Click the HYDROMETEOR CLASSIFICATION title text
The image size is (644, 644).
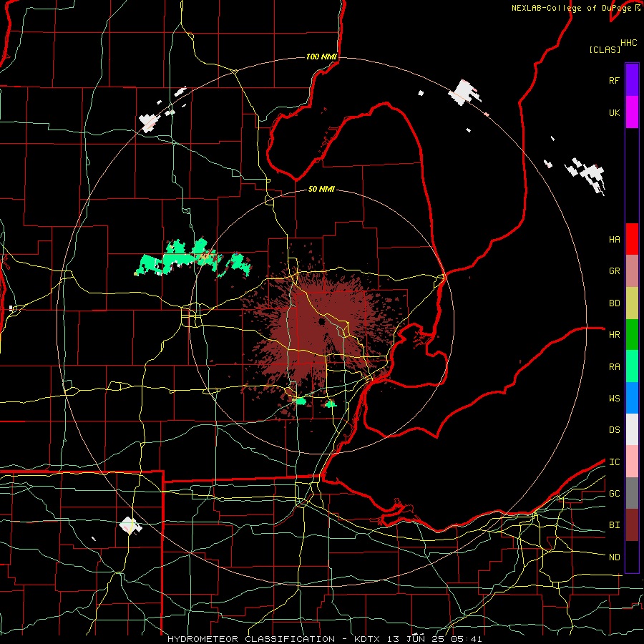[251, 639]
